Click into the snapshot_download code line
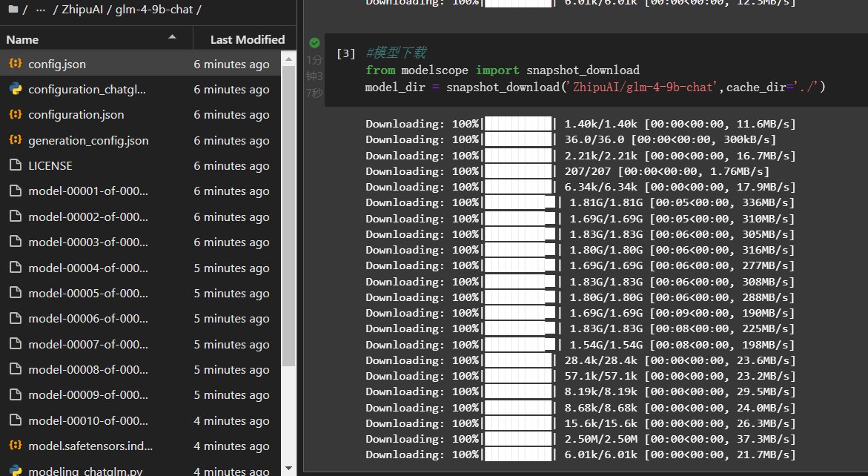The width and height of the screenshot is (868, 476). coord(595,87)
